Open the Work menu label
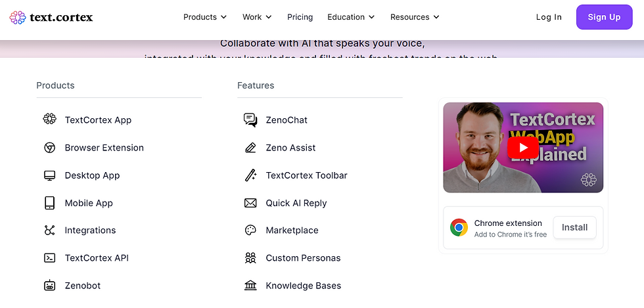Viewport: 644px width, 308px height. [x=252, y=17]
